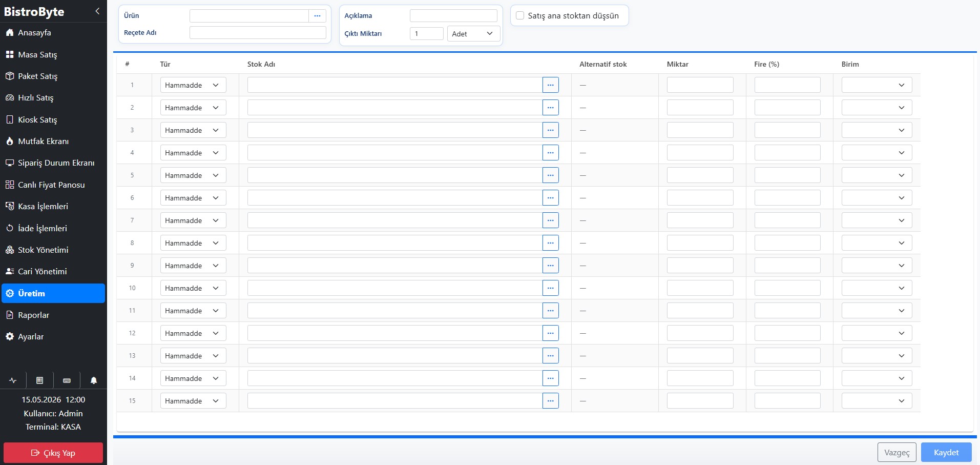This screenshot has width=980, height=465.
Task: Open Tür Hammadde dropdown in row 12
Action: click(x=193, y=333)
